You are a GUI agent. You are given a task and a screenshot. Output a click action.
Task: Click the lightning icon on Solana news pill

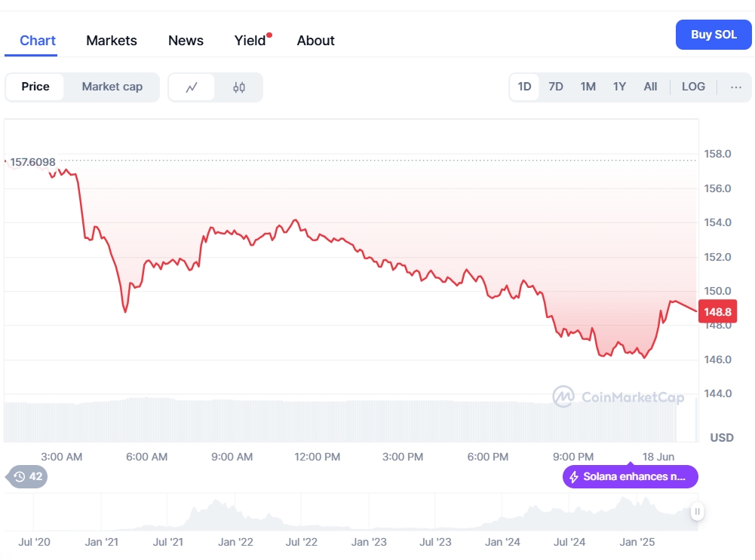click(x=574, y=477)
